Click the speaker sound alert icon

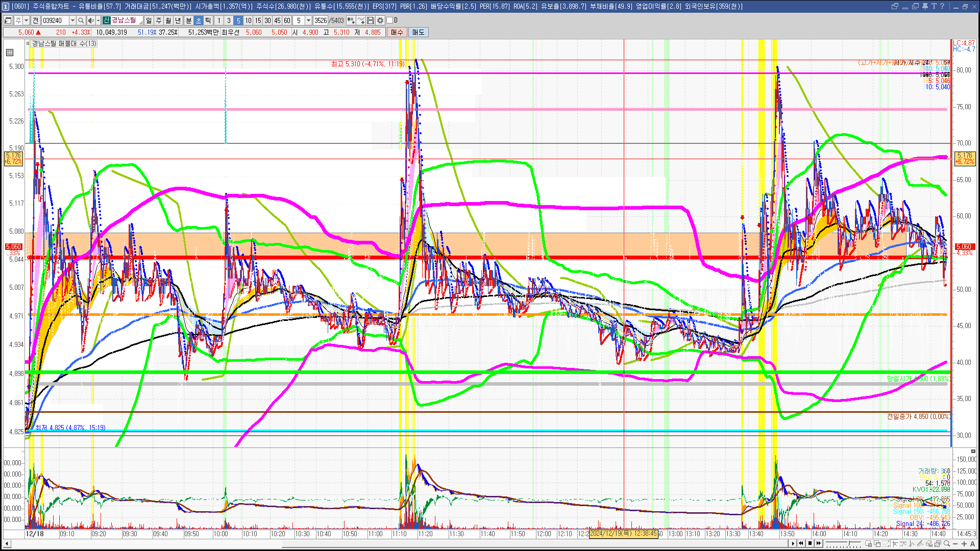click(x=90, y=20)
